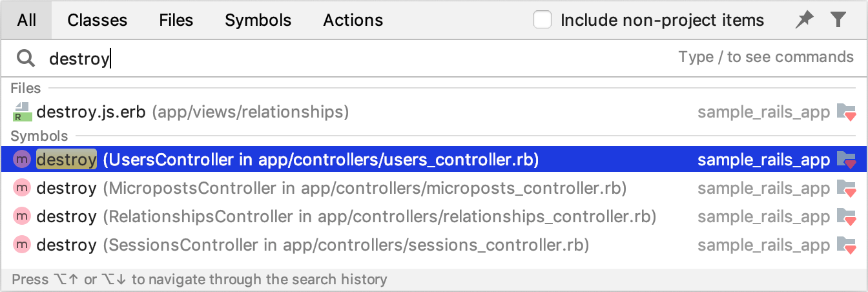Viewport: 868px width, 292px height.
Task: Open destroy.js.erb in app/views/relationships
Action: pyautogui.click(x=434, y=112)
